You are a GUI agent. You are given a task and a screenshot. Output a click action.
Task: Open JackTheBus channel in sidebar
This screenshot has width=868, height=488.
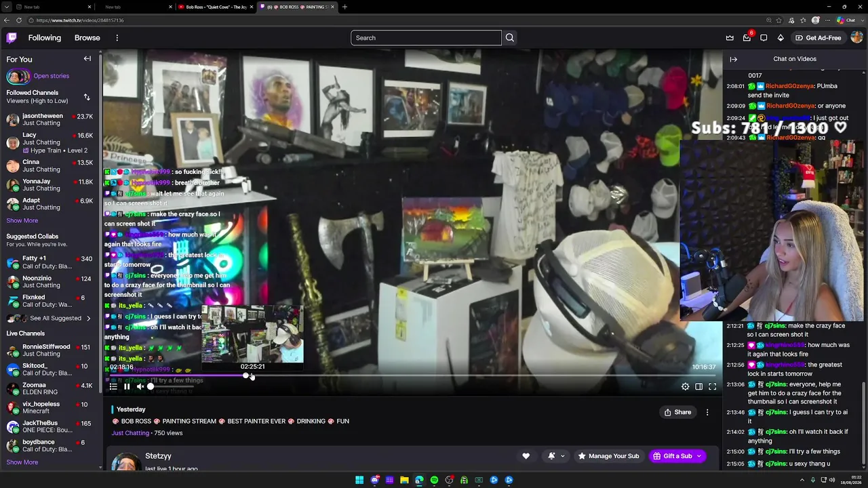[x=50, y=426]
